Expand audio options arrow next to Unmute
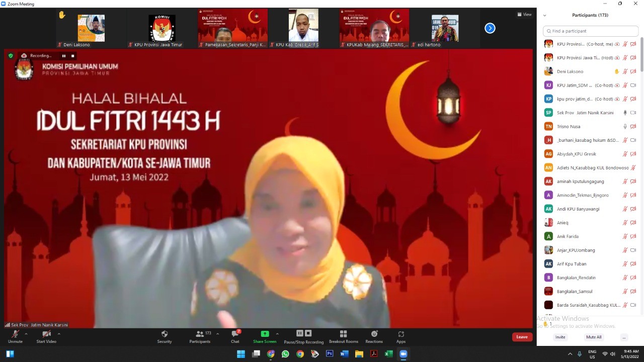This screenshot has height=362, width=644. 26,334
